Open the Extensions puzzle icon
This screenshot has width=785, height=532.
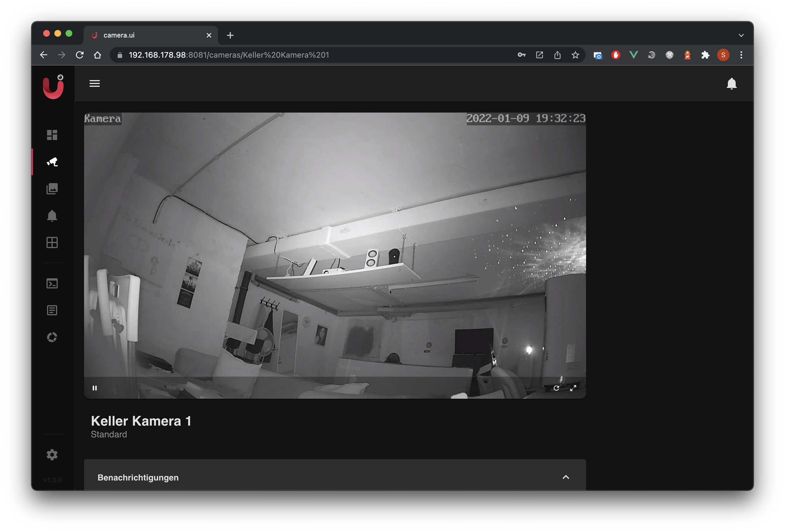click(705, 55)
